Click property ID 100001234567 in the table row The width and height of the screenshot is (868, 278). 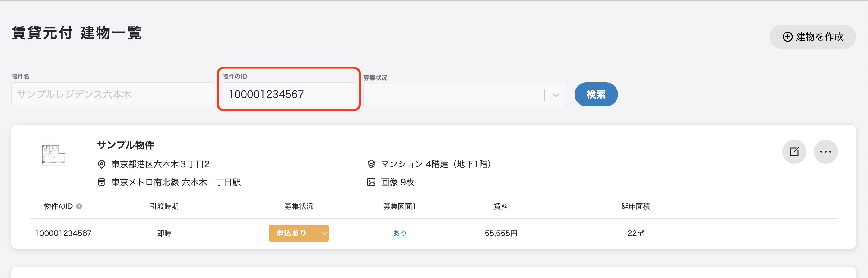pos(63,233)
